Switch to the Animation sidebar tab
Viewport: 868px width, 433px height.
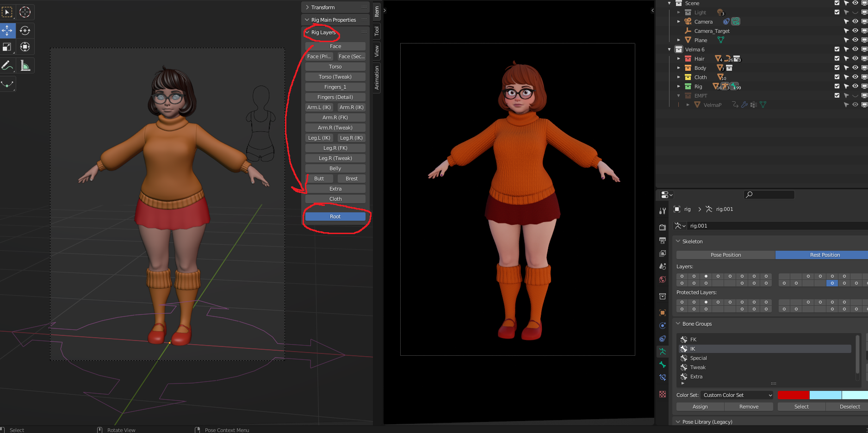pyautogui.click(x=377, y=77)
